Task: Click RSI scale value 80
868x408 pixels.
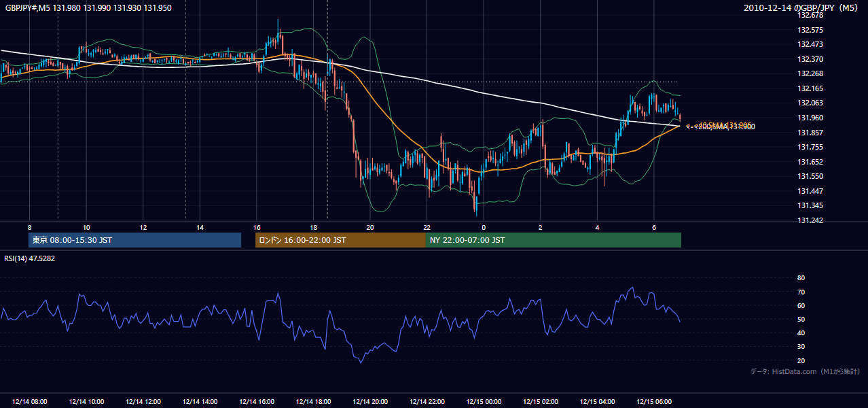Action: click(801, 278)
